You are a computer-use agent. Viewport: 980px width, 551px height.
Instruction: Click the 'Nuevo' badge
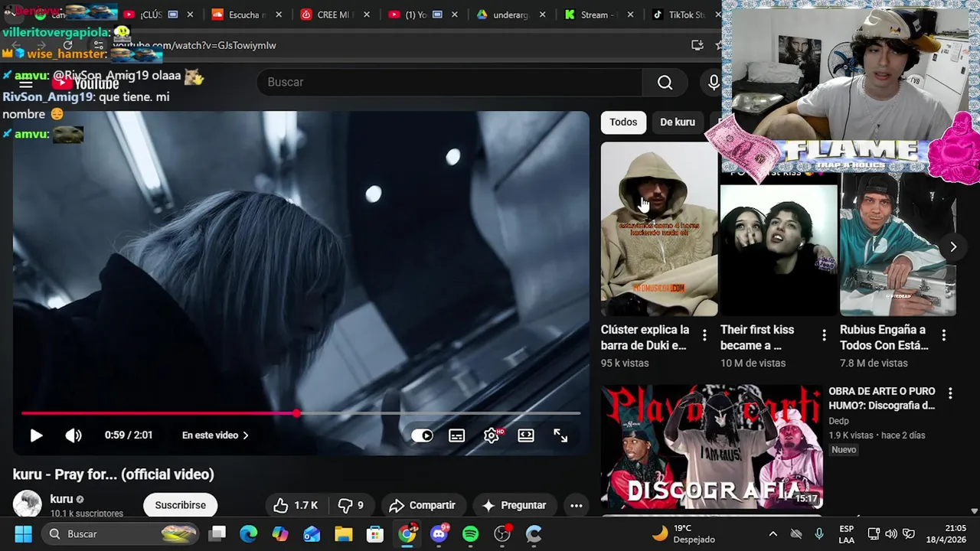pos(844,450)
